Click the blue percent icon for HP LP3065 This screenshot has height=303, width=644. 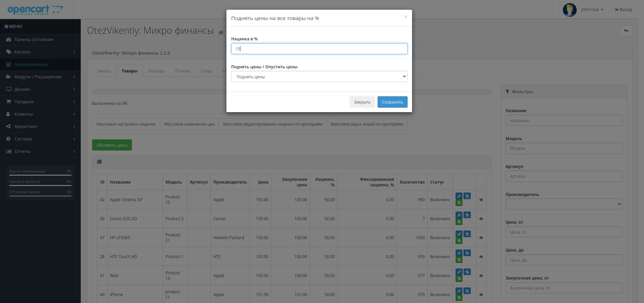tap(467, 234)
